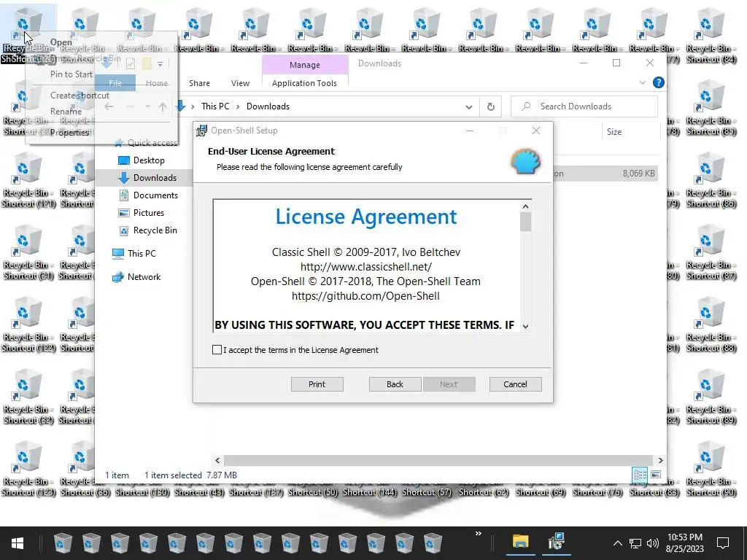Choose Open from the context menu
The height and width of the screenshot is (560, 747).
[x=61, y=42]
